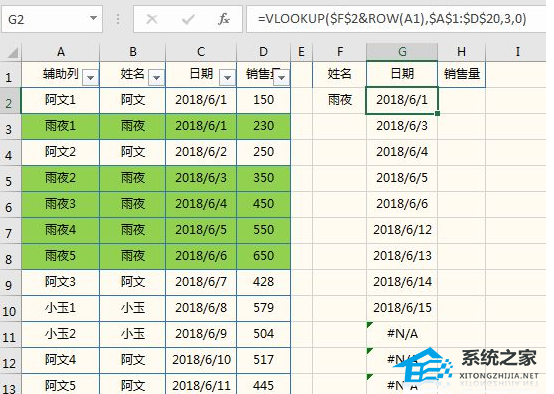Click sales value 650 cell
This screenshot has width=554, height=394.
tap(264, 256)
